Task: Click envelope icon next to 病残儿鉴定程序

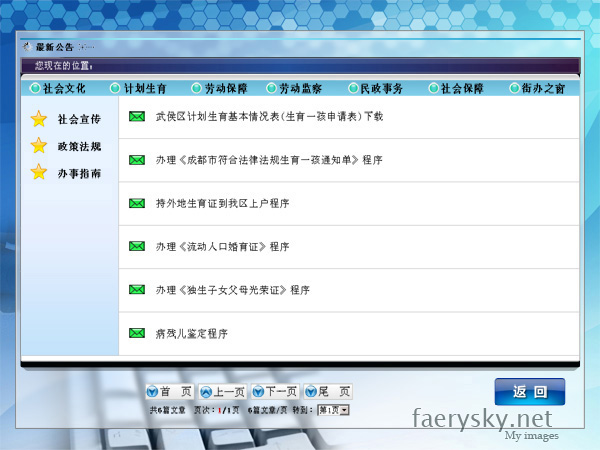Action: pyautogui.click(x=137, y=333)
